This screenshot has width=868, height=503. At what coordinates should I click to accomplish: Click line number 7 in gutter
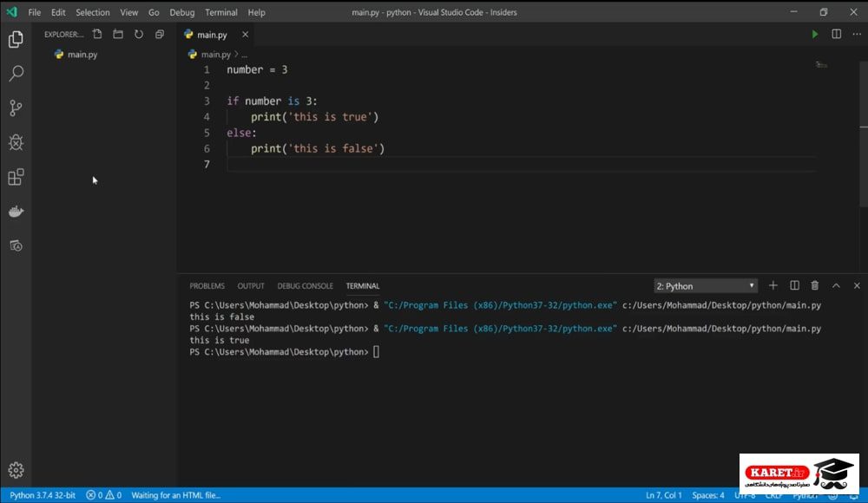207,165
